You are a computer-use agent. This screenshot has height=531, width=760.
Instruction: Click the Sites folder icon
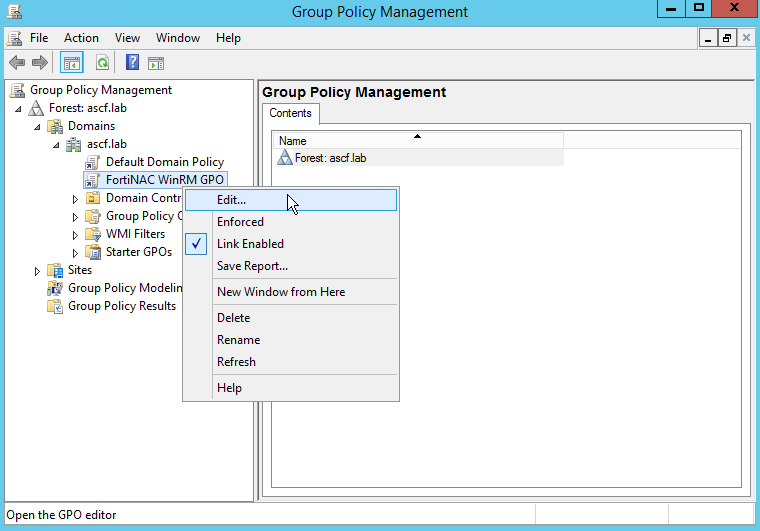(55, 270)
